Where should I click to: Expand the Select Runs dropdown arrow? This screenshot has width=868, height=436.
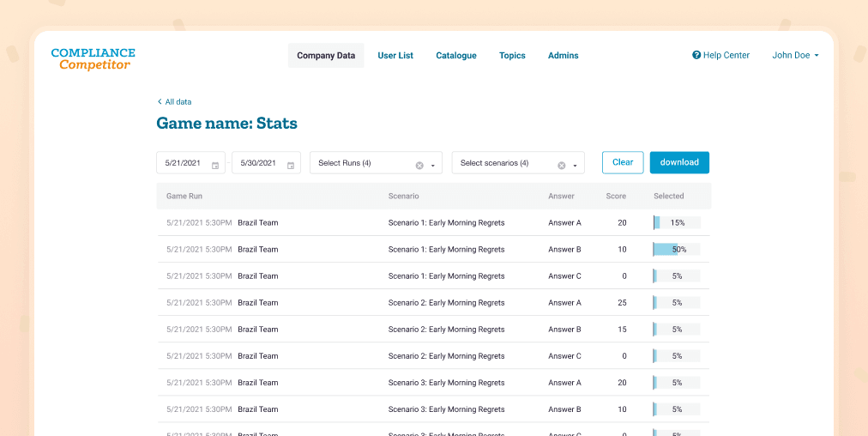(433, 165)
